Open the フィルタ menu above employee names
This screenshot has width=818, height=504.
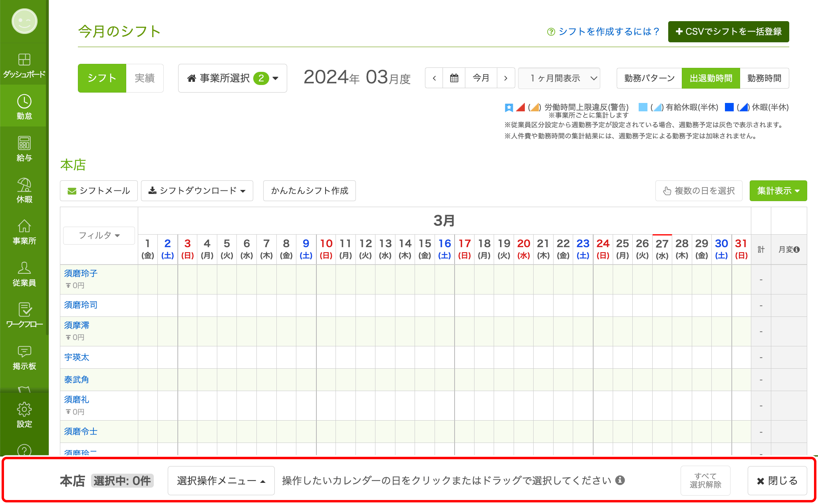pyautogui.click(x=99, y=235)
